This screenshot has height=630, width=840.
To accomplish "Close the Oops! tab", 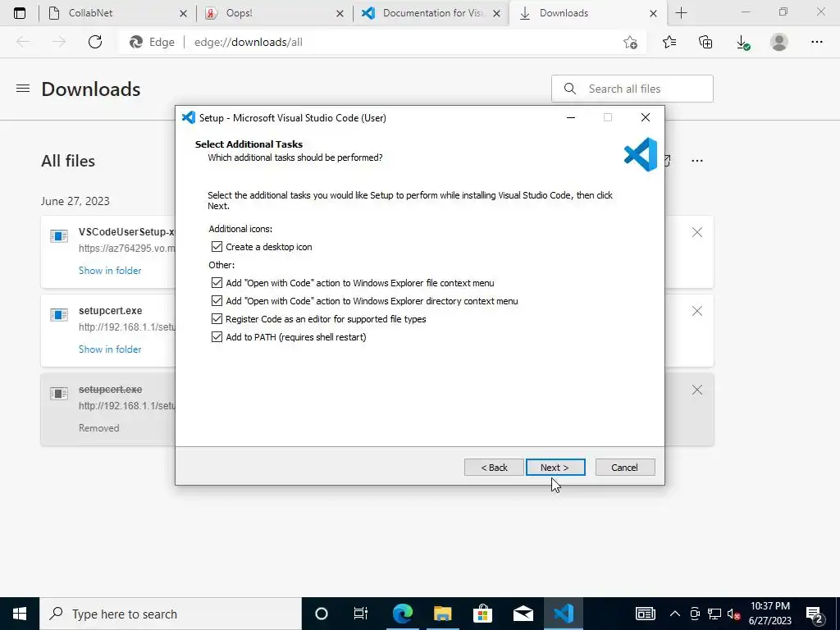I will pyautogui.click(x=340, y=13).
